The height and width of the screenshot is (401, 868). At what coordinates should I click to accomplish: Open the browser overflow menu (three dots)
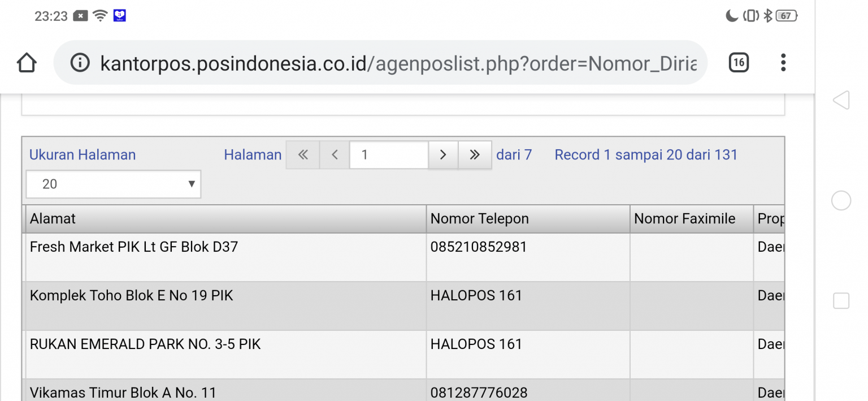(x=783, y=63)
